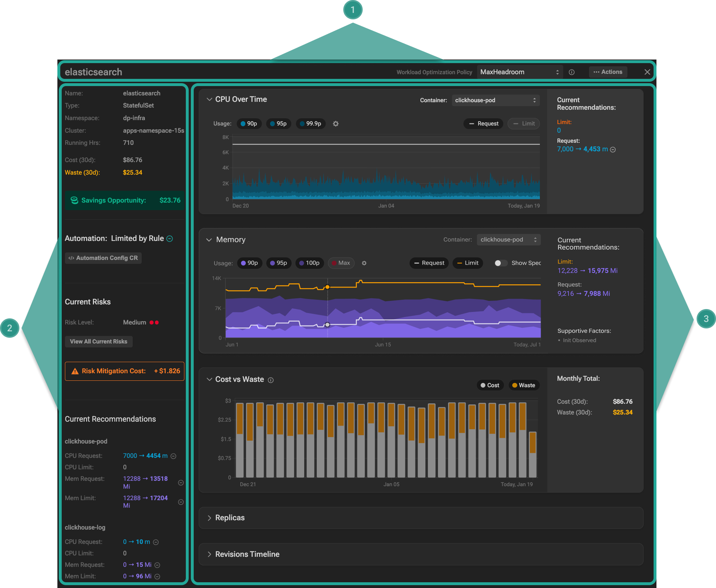
Task: Click the Cost vs Waste info icon
Action: pos(271,380)
